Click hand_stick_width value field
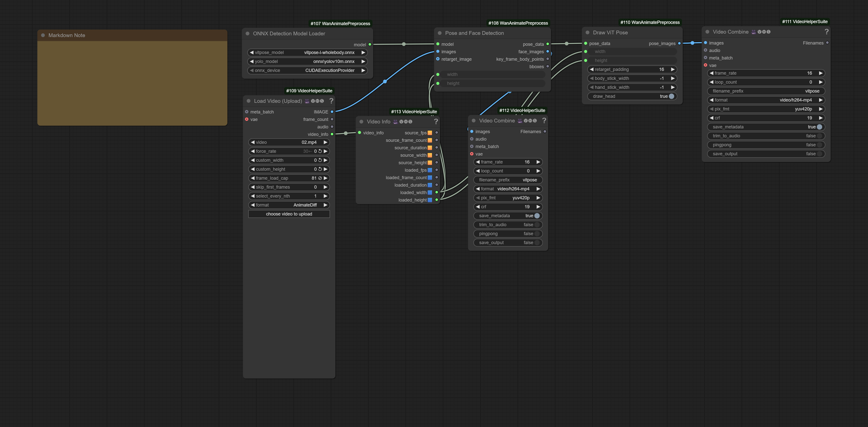The width and height of the screenshot is (868, 427). coord(632,87)
